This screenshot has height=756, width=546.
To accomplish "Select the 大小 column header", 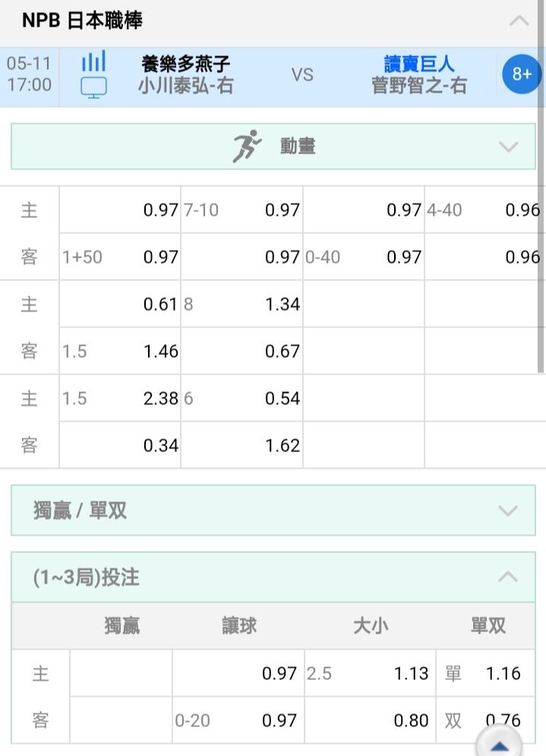I will pos(371,626).
